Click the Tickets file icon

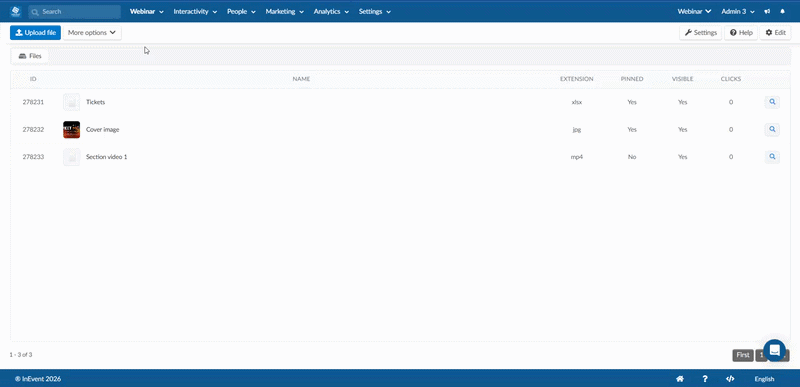coord(71,102)
